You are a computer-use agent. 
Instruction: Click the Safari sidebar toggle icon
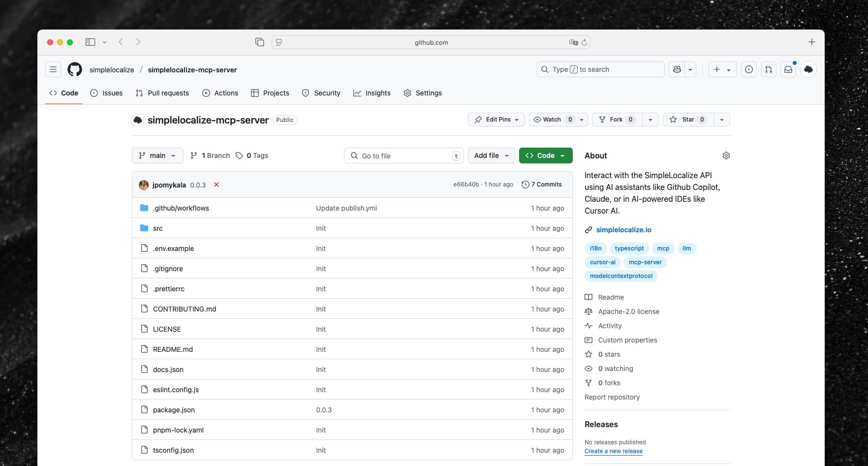[x=90, y=42]
